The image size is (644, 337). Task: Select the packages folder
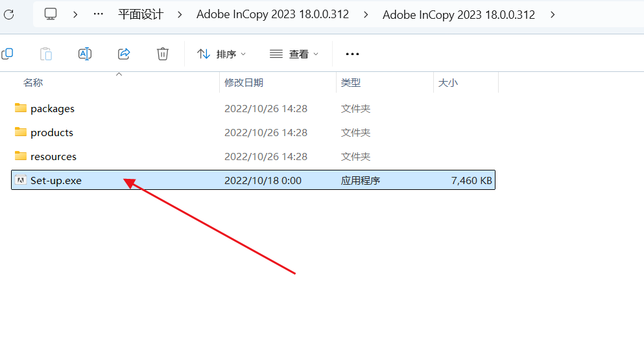click(53, 109)
